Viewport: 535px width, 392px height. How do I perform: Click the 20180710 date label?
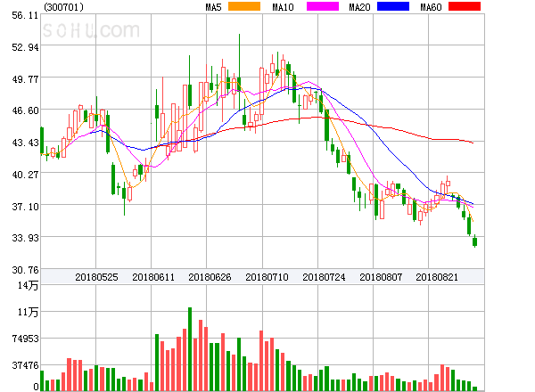(267, 277)
